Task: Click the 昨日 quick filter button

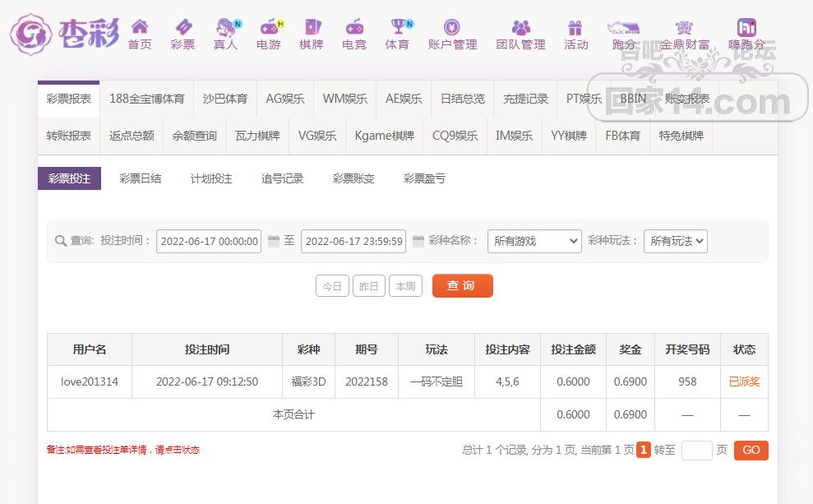Action: click(x=369, y=286)
